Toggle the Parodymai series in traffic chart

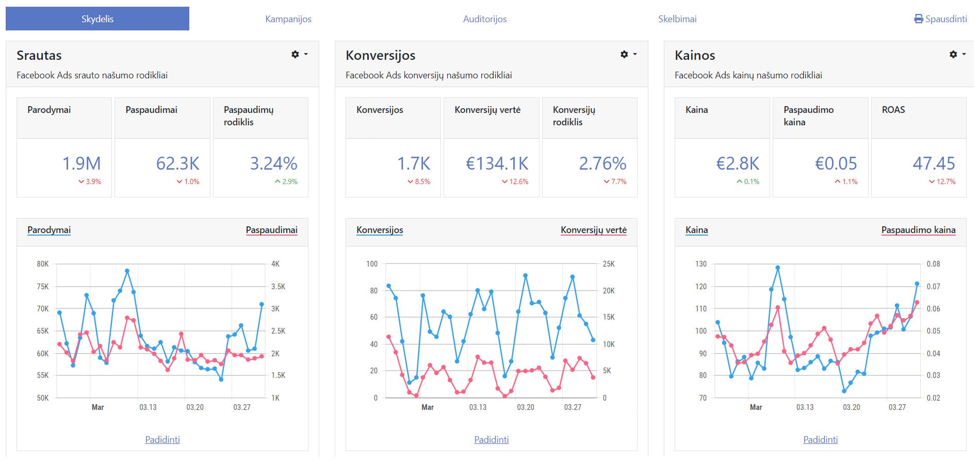tap(48, 230)
